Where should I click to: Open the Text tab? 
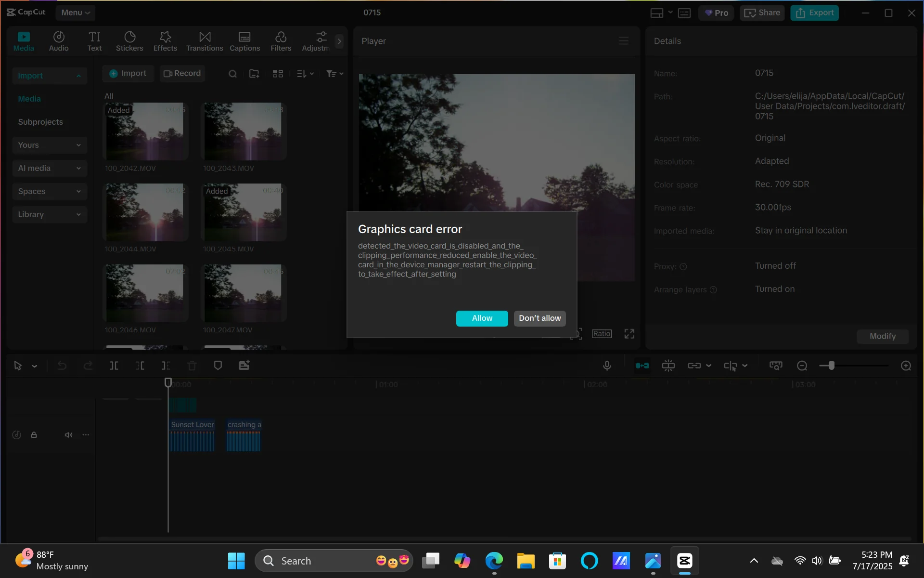click(94, 41)
